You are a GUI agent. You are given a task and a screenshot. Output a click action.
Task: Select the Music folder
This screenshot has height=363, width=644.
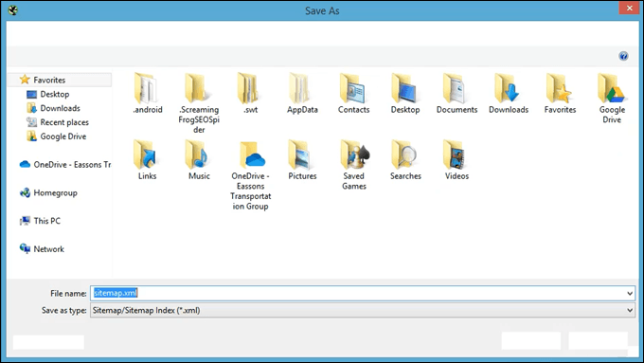tap(199, 159)
